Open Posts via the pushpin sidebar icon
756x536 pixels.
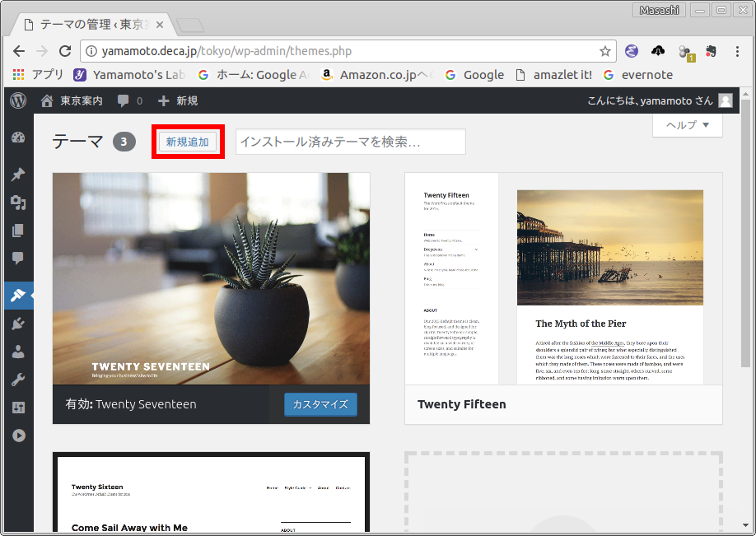[17, 175]
